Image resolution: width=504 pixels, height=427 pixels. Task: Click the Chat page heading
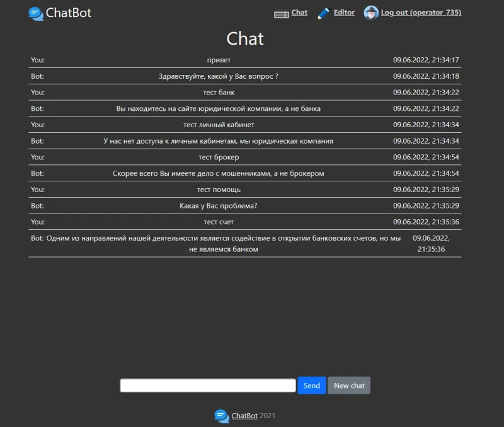tap(245, 38)
